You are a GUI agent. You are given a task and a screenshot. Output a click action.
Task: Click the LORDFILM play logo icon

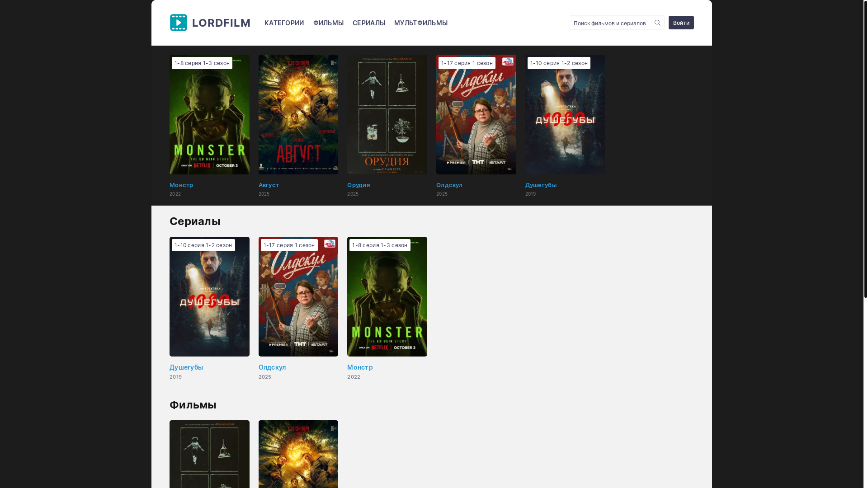(178, 23)
